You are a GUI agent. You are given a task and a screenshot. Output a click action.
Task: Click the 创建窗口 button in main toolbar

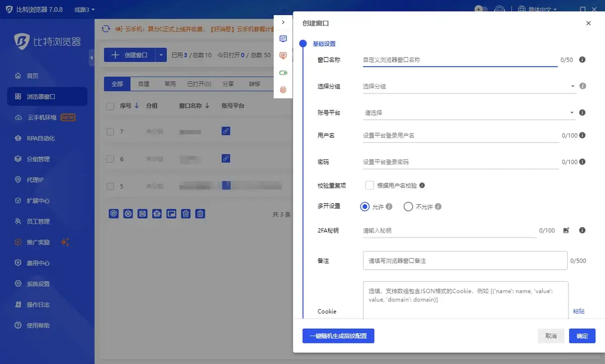(130, 55)
